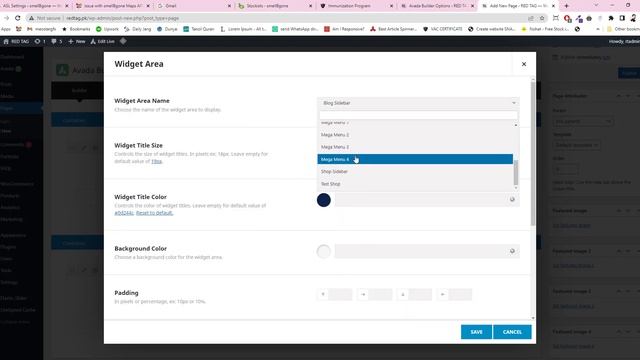Open the Widget Title Color dark blue swatch
This screenshot has width=640, height=360.
click(x=324, y=200)
